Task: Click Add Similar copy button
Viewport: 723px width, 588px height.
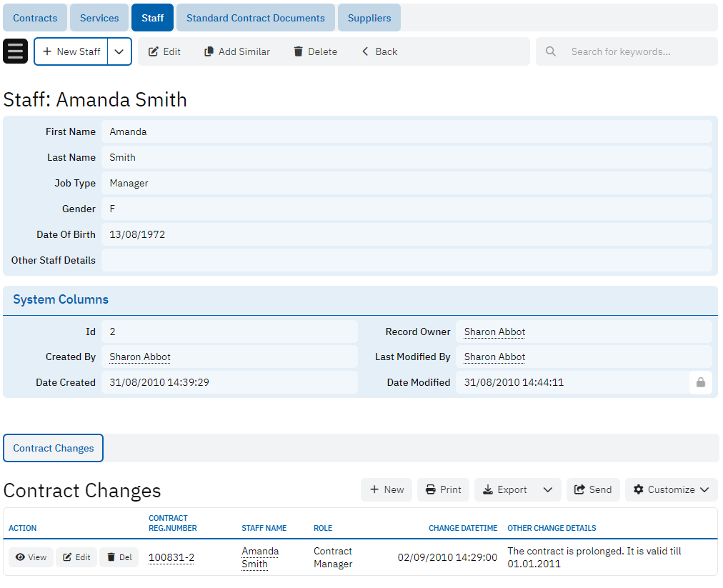Action: tap(237, 51)
